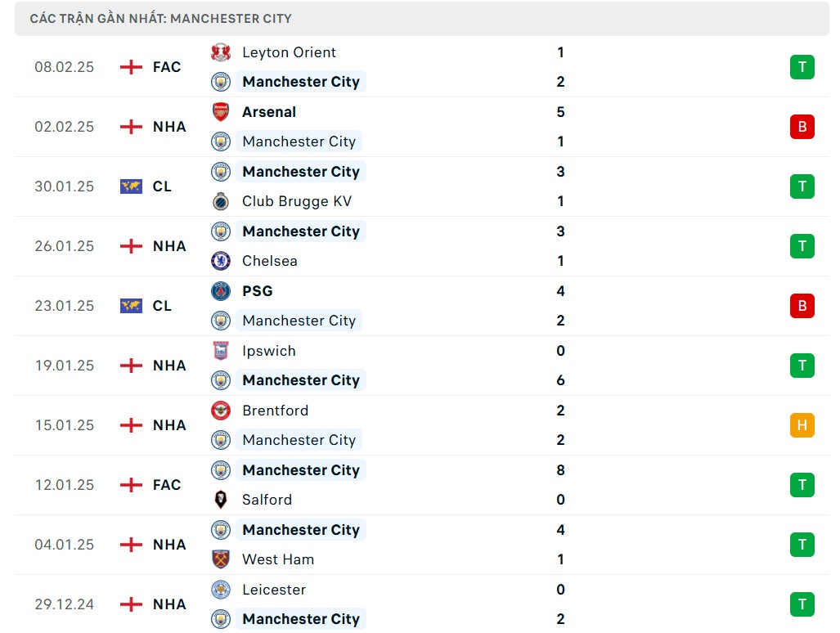The width and height of the screenshot is (840, 633).
Task: Click the green T badge for Leyton Orient match
Action: point(802,67)
